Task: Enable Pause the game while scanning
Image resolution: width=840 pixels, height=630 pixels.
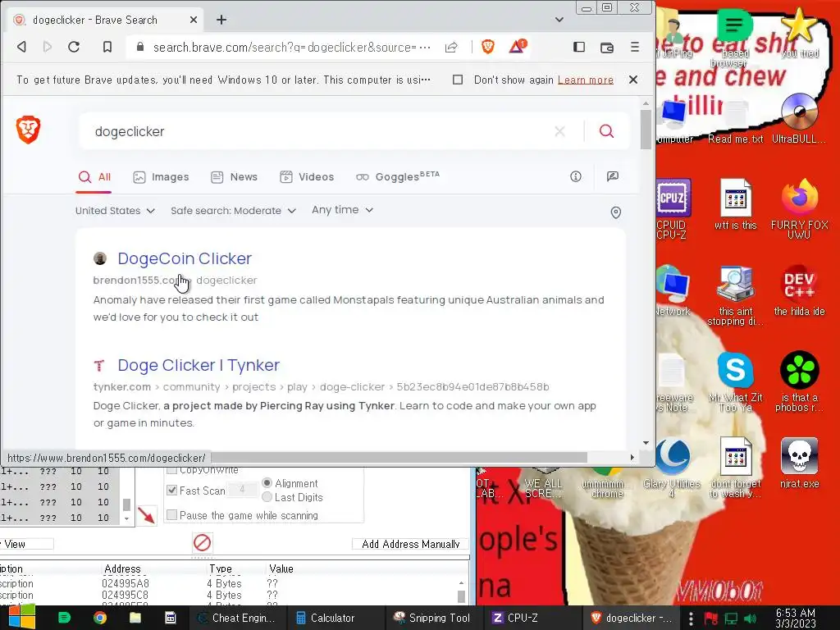Action: click(x=172, y=515)
